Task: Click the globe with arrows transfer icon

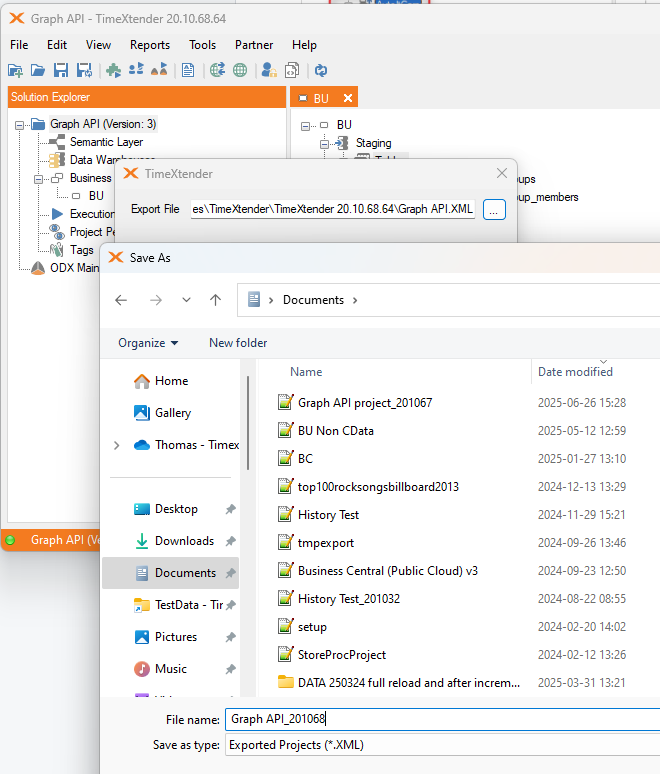Action: click(x=217, y=71)
